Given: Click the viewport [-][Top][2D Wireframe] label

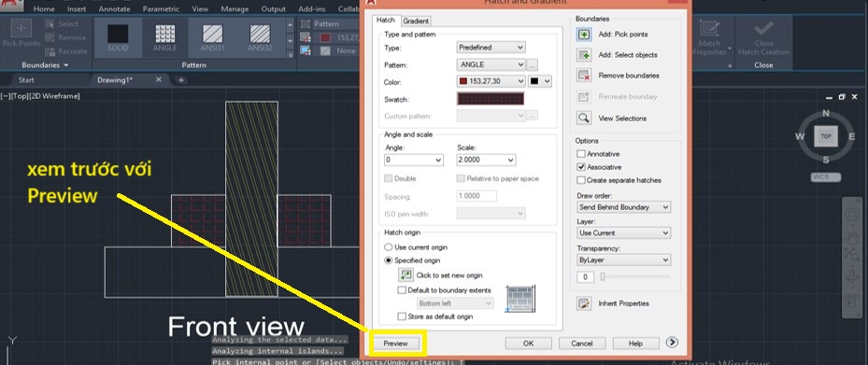Looking at the screenshot, I should pos(40,96).
